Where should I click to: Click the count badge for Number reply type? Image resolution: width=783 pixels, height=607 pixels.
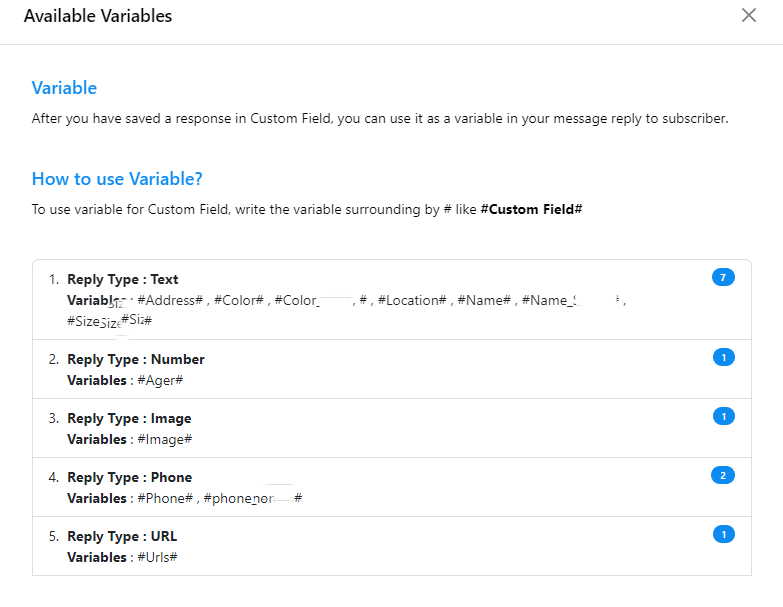click(723, 357)
